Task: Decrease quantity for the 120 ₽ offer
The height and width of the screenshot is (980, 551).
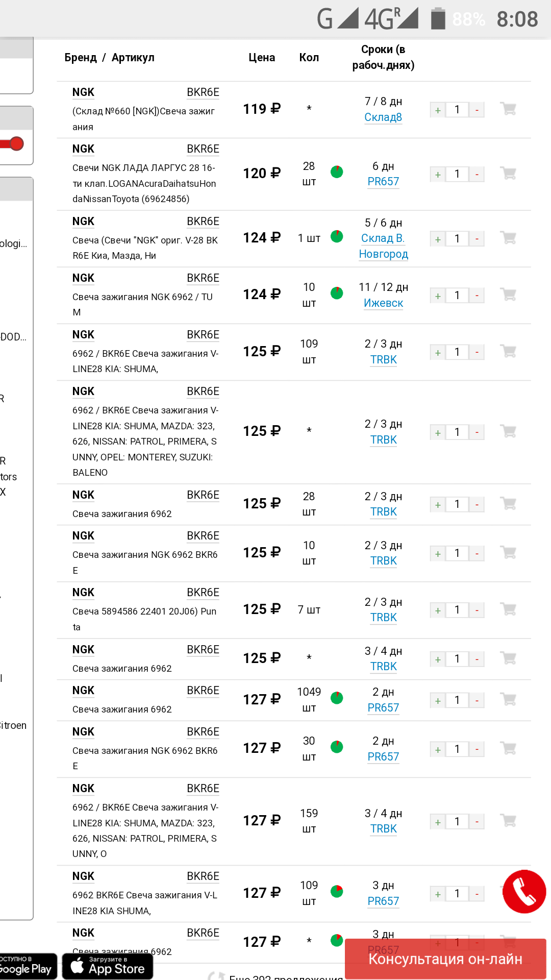Action: click(477, 174)
